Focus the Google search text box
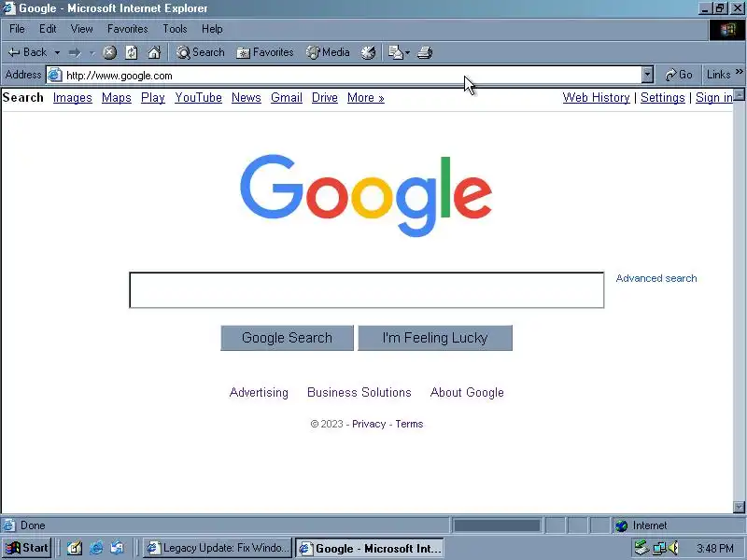This screenshot has height=560, width=747. click(366, 290)
